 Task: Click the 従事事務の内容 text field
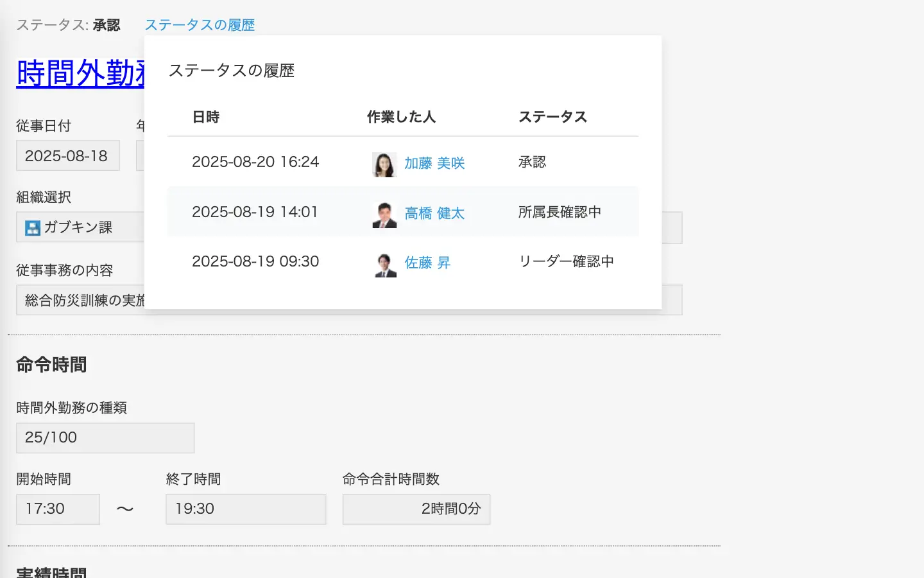(x=80, y=301)
